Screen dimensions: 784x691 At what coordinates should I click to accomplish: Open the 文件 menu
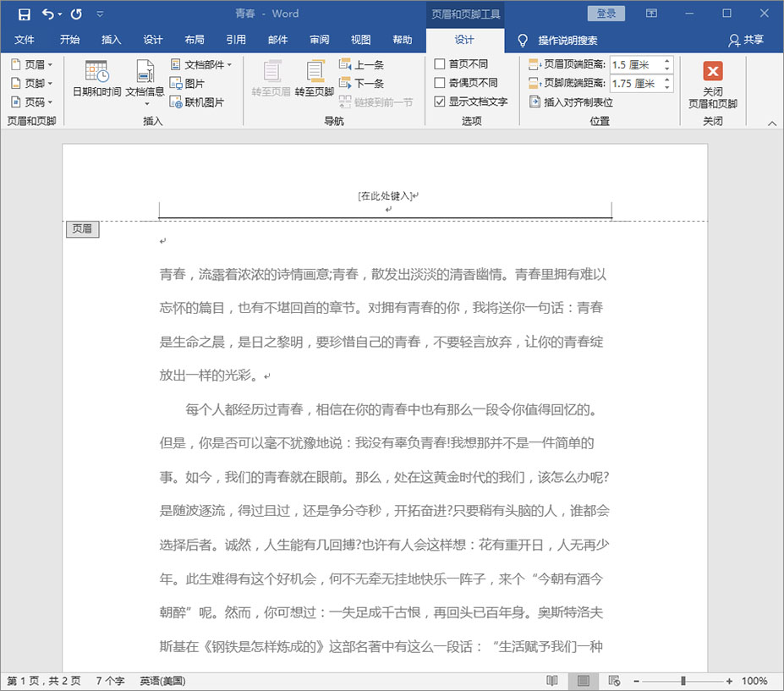(x=24, y=40)
